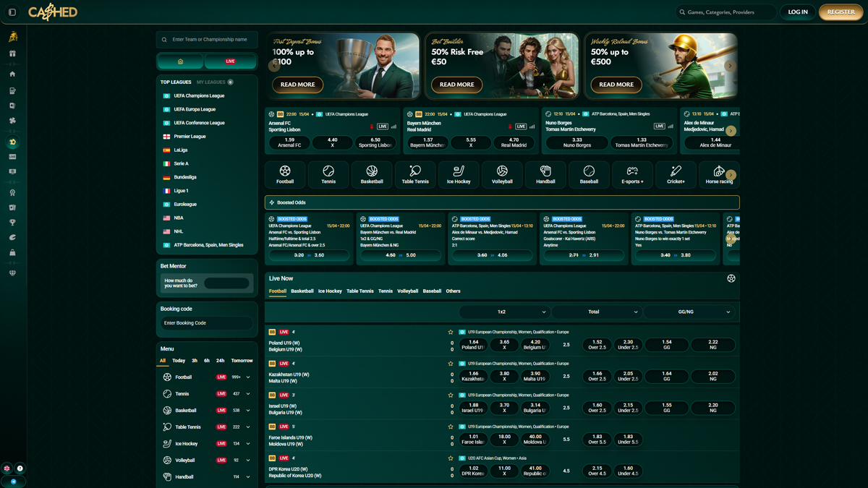Open the diamond VIP sidebar icon

pyautogui.click(x=12, y=273)
